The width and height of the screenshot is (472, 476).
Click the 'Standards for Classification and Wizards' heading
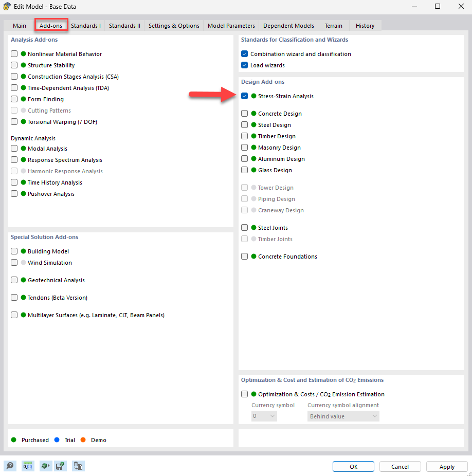[295, 40]
